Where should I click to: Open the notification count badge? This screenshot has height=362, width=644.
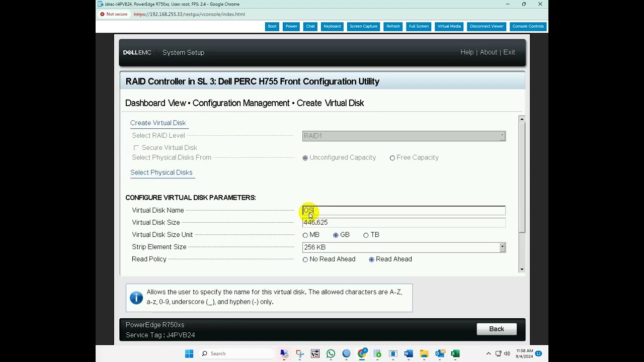pos(538,353)
